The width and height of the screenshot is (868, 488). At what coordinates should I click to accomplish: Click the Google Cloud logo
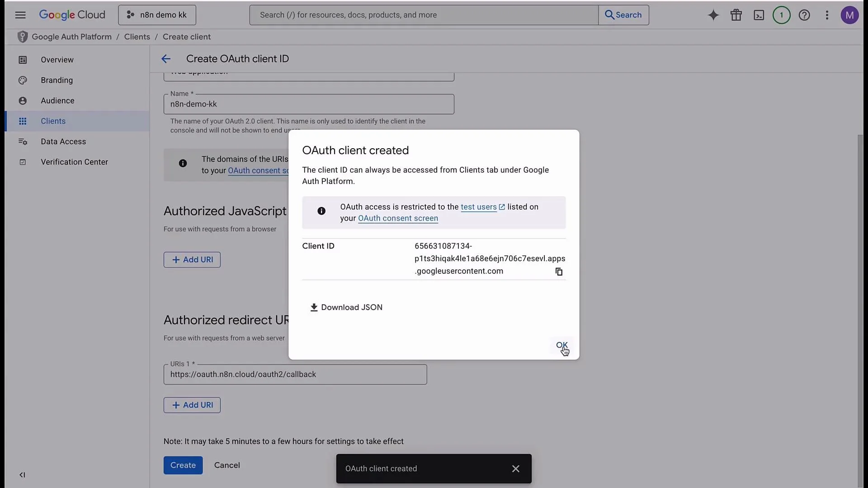[x=72, y=15]
